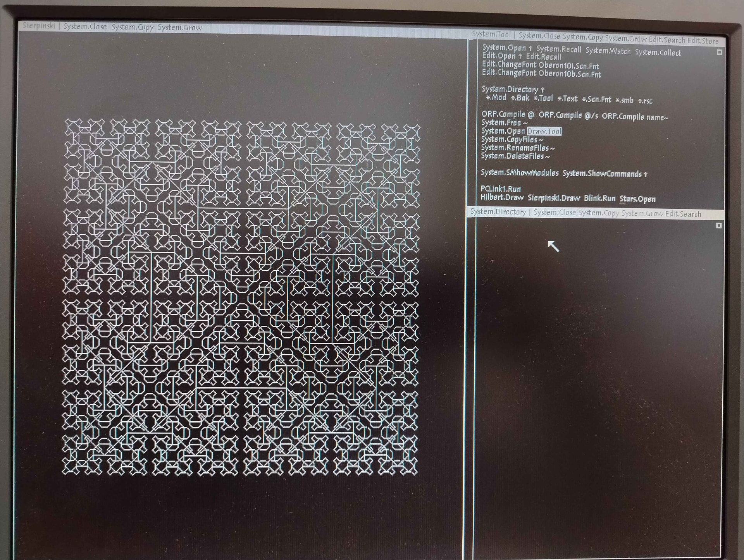Run the Blink.Run command
The image size is (744, 560).
(599, 198)
